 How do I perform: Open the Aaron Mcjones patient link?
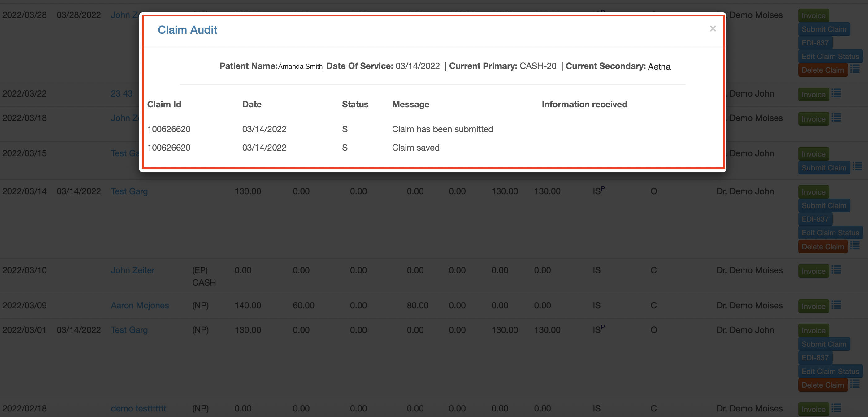(x=140, y=306)
